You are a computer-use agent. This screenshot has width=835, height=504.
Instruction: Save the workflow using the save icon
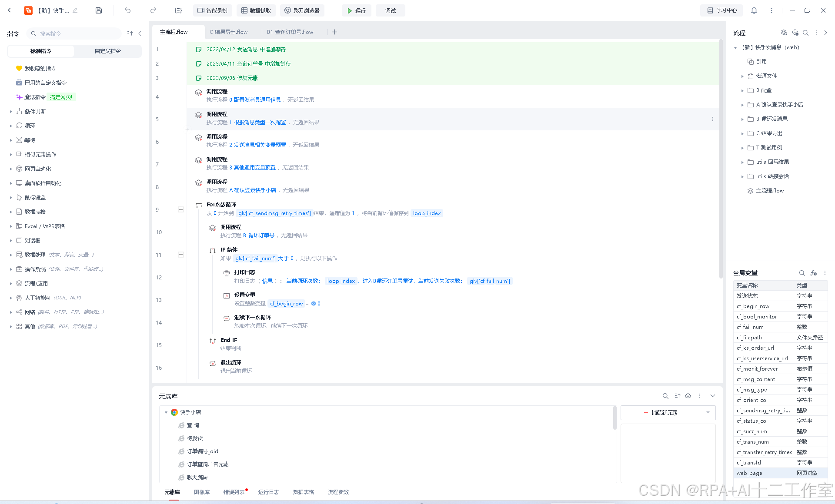click(98, 10)
